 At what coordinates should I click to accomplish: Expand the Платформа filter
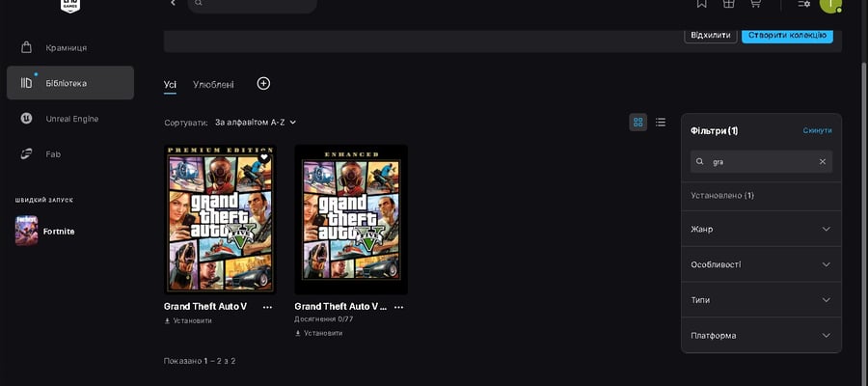tap(761, 335)
